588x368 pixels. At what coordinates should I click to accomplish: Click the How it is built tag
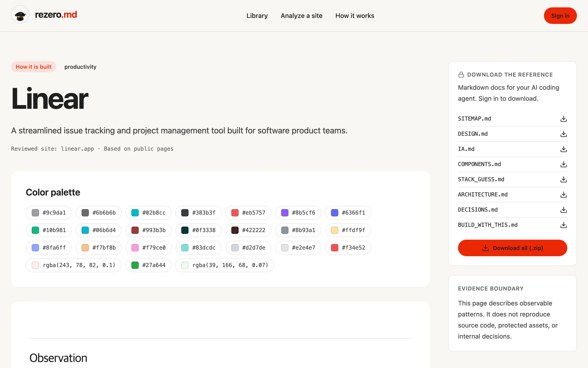[34, 67]
